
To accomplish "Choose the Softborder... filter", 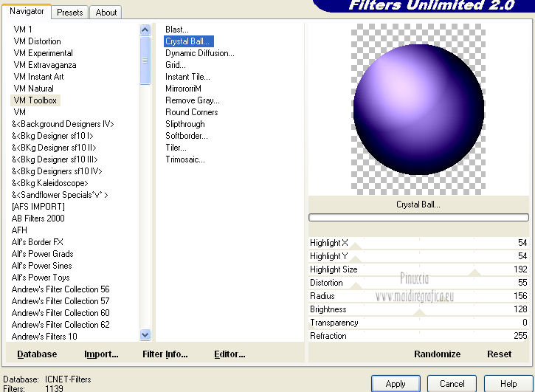I will coord(186,136).
